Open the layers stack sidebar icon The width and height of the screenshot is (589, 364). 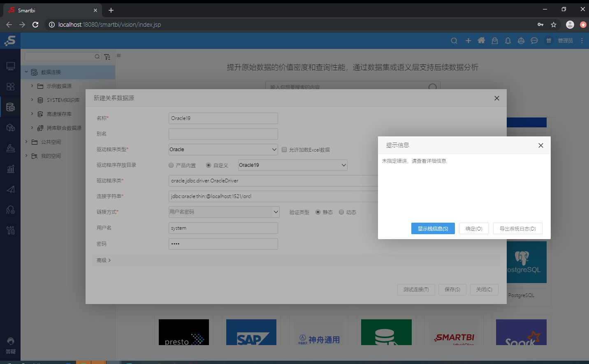tap(11, 148)
